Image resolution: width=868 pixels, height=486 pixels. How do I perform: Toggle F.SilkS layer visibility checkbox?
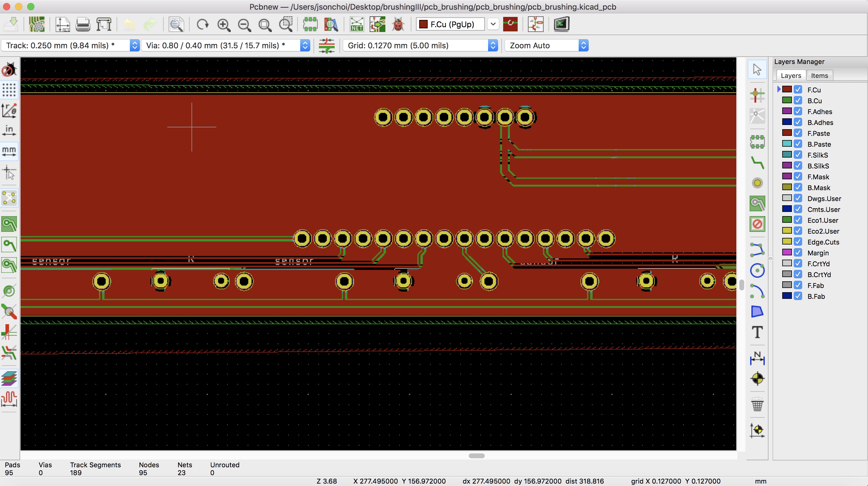(798, 155)
